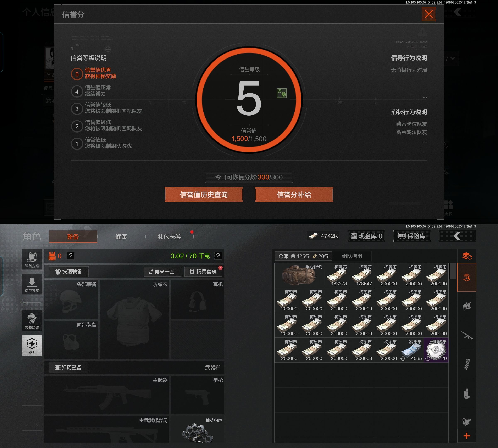Click the 保存方案 save scheme icon
The height and width of the screenshot is (448, 498).
(32, 284)
